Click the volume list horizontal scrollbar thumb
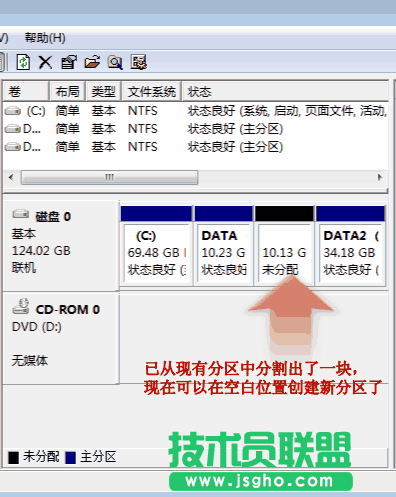The width and height of the screenshot is (396, 497). point(110,177)
